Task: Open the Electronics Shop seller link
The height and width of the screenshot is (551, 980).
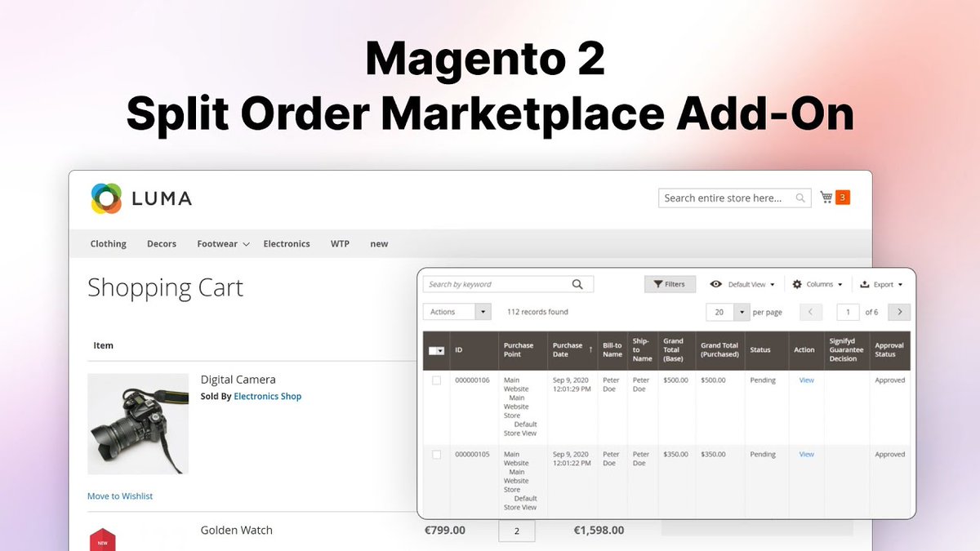Action: [x=268, y=397]
